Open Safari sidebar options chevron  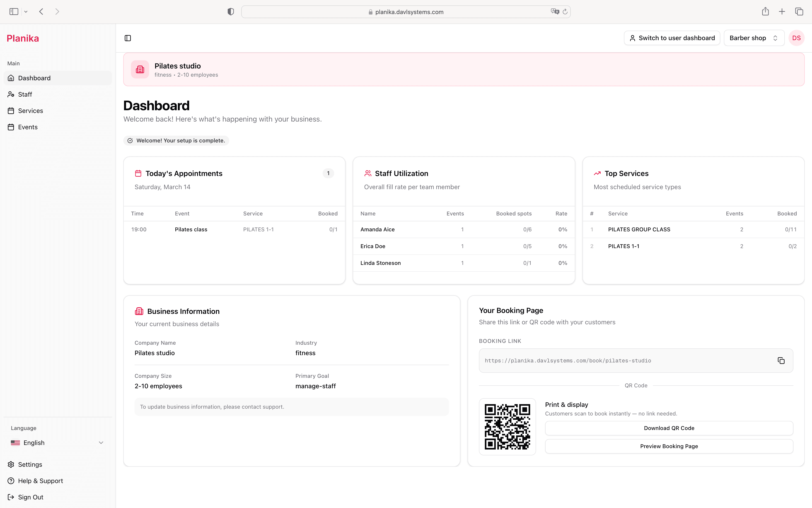[x=26, y=12]
